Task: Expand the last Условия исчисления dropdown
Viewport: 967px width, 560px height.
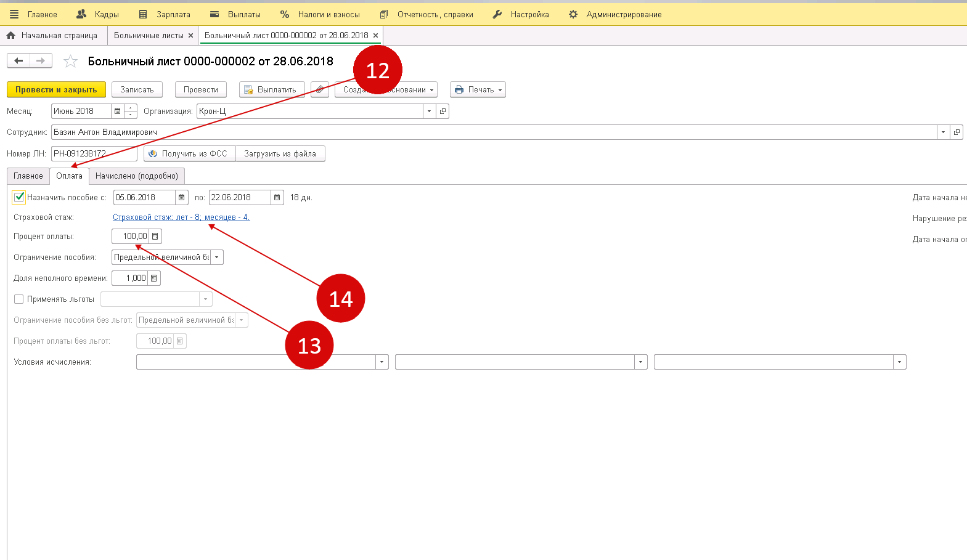Action: click(x=900, y=362)
